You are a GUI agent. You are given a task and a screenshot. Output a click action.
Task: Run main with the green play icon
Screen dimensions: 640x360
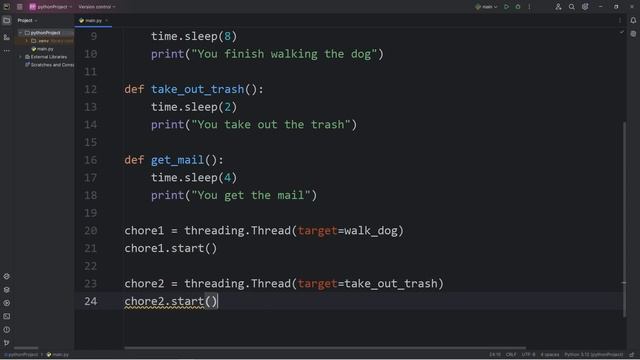click(507, 7)
